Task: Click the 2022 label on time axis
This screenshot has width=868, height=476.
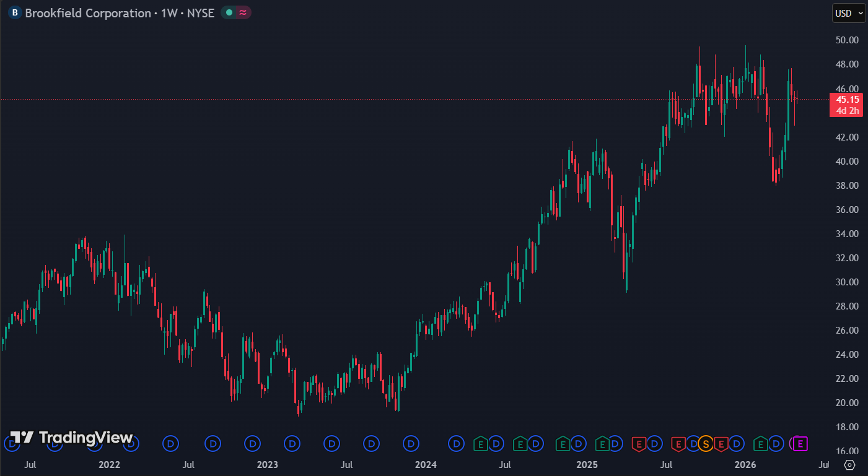Action: [x=109, y=464]
